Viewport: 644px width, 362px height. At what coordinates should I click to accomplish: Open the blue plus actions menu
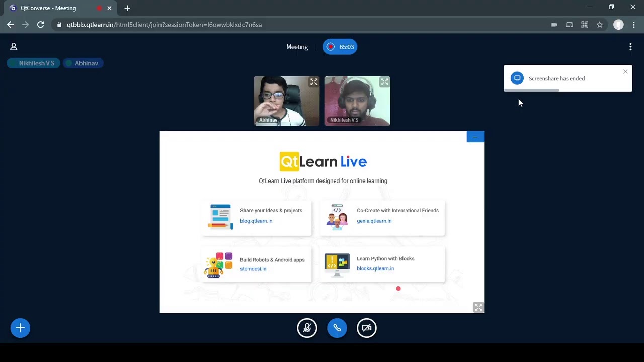click(20, 328)
